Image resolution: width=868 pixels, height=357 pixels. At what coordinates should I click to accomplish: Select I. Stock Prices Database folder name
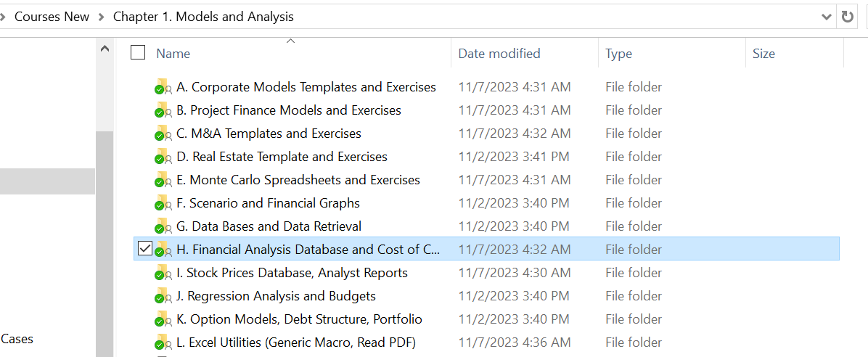coord(292,273)
